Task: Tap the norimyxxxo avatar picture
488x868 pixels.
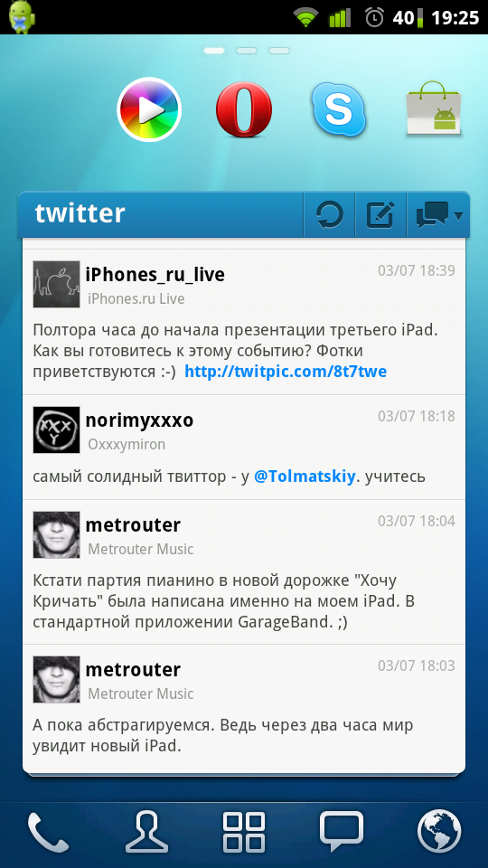Action: (x=56, y=429)
